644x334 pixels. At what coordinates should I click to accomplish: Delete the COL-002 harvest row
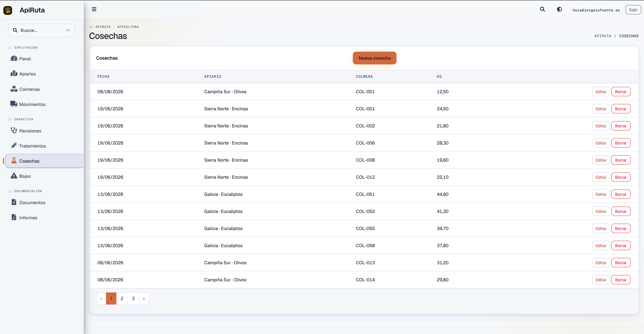pos(621,126)
